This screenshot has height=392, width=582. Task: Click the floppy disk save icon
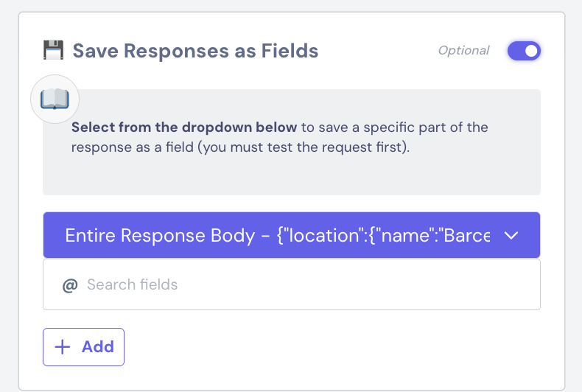pyautogui.click(x=54, y=50)
